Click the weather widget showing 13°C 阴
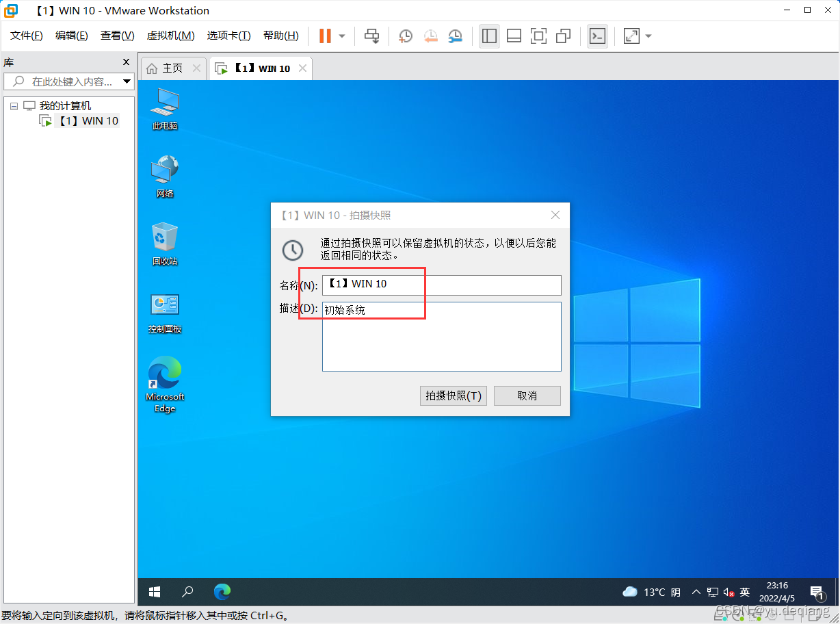The image size is (840, 624). [651, 592]
